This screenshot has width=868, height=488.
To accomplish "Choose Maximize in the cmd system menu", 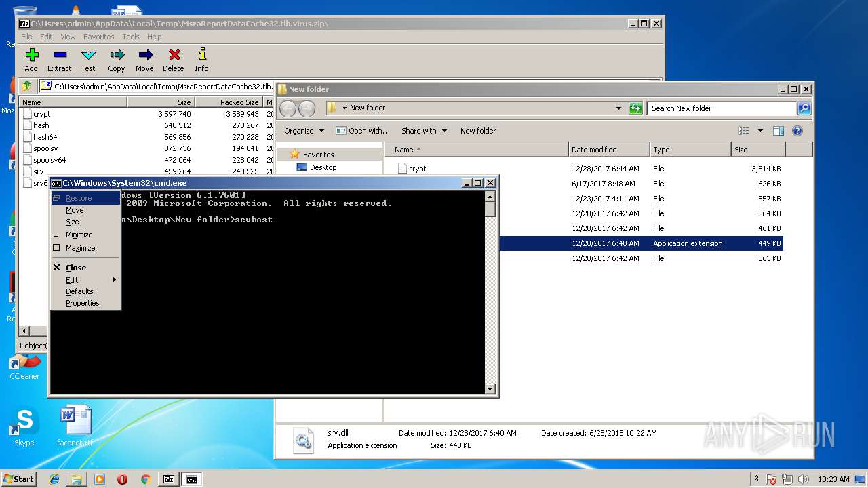I will pos(85,248).
